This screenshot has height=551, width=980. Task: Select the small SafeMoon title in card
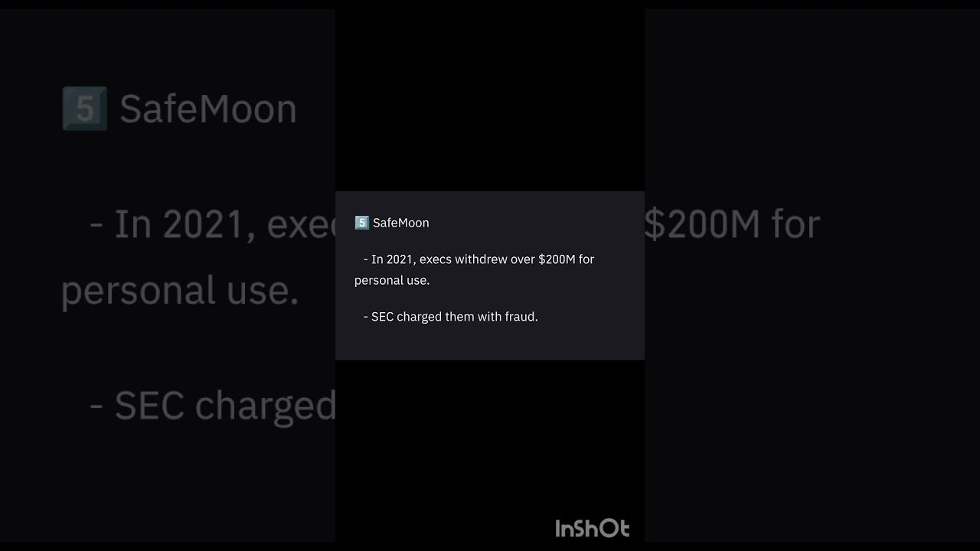pos(401,223)
